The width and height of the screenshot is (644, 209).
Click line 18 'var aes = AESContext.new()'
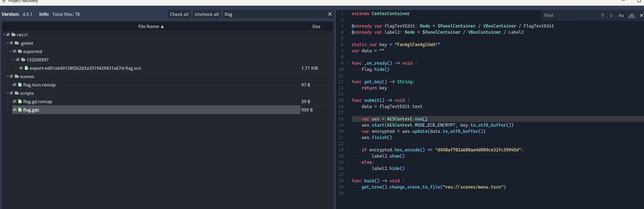pos(394,119)
